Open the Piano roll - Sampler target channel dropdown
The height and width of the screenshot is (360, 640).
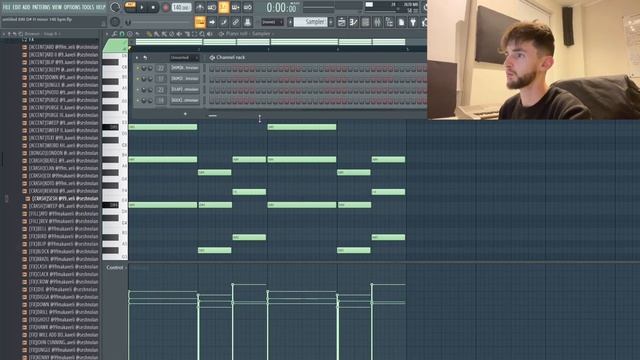point(247,34)
